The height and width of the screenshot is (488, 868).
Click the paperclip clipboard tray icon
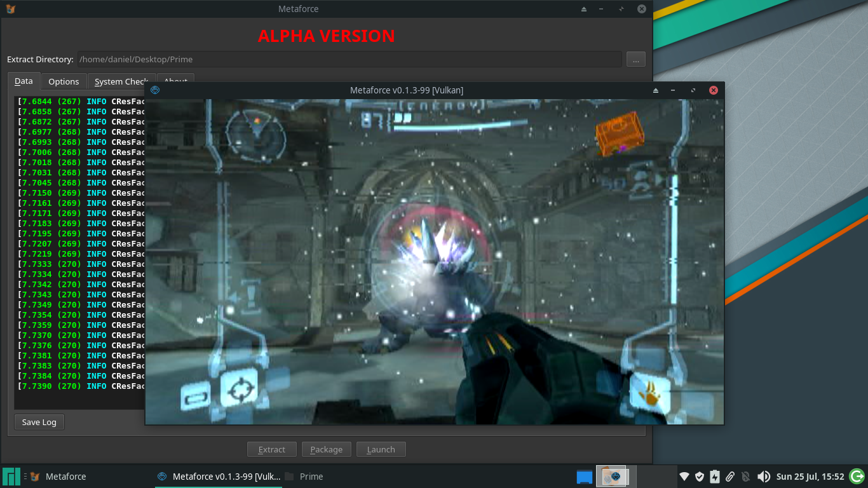coord(730,477)
